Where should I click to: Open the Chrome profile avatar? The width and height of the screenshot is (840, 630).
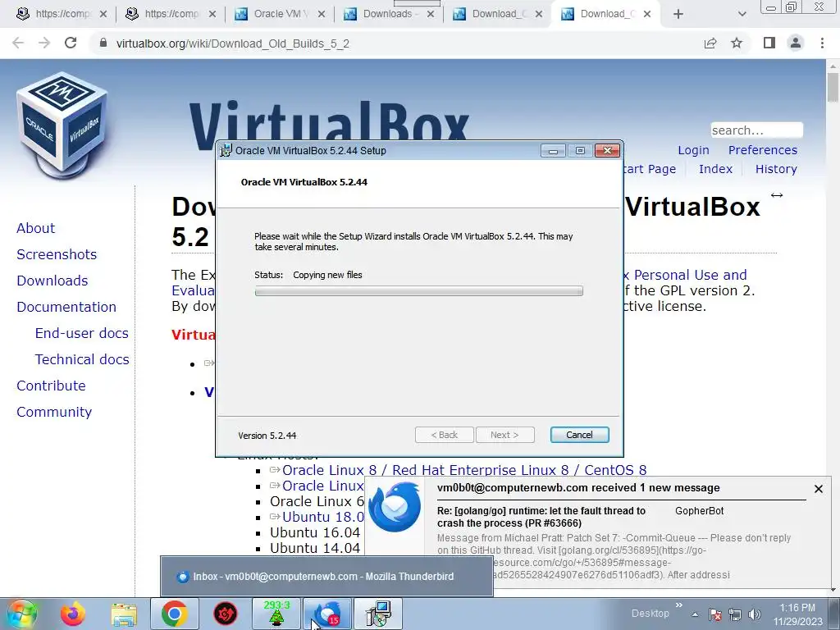tap(796, 43)
